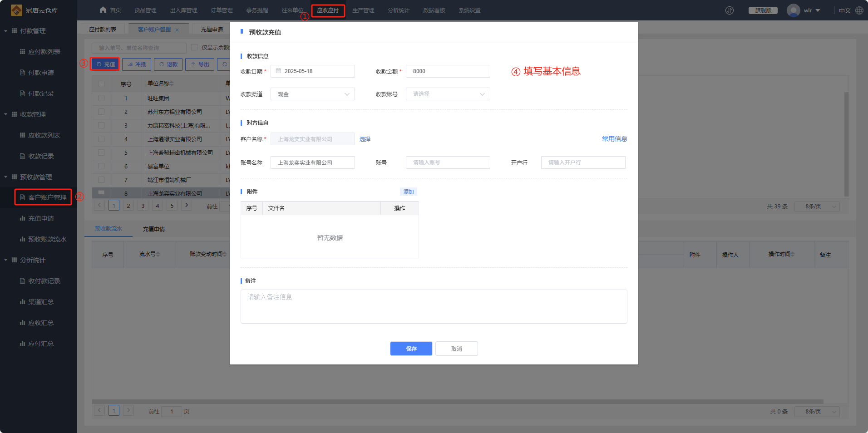This screenshot has width=868, height=433.
Task: Click 保存 to save the recharge
Action: pyautogui.click(x=411, y=349)
